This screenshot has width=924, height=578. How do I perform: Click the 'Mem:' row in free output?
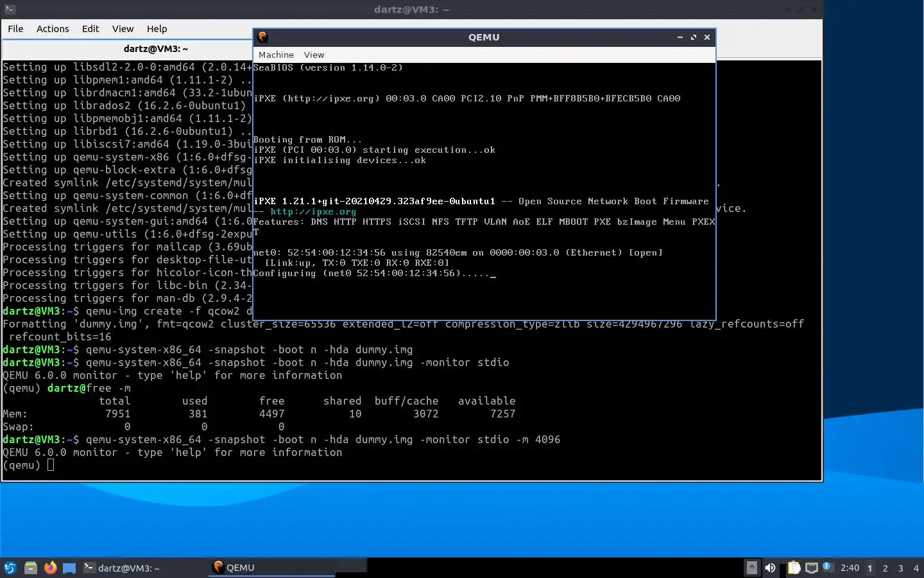pyautogui.click(x=259, y=414)
